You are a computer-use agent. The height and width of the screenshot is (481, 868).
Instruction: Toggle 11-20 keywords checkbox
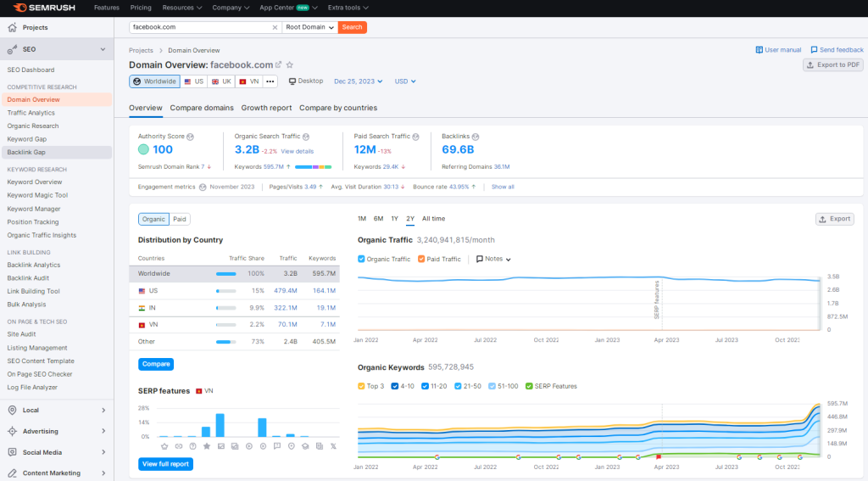coord(425,386)
